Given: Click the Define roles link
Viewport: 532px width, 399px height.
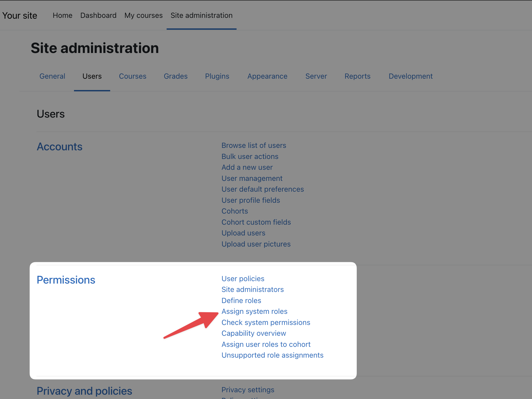Looking at the screenshot, I should (x=241, y=301).
